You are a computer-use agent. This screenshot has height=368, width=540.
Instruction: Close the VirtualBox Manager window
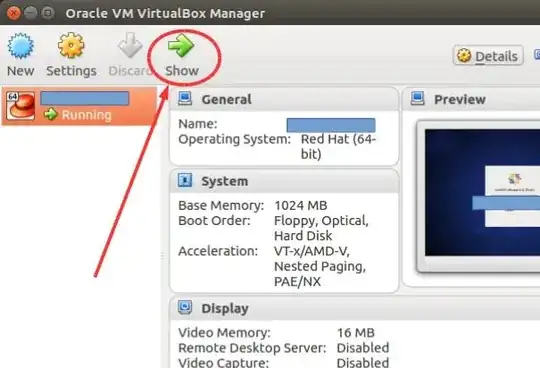pyautogui.click(x=13, y=13)
